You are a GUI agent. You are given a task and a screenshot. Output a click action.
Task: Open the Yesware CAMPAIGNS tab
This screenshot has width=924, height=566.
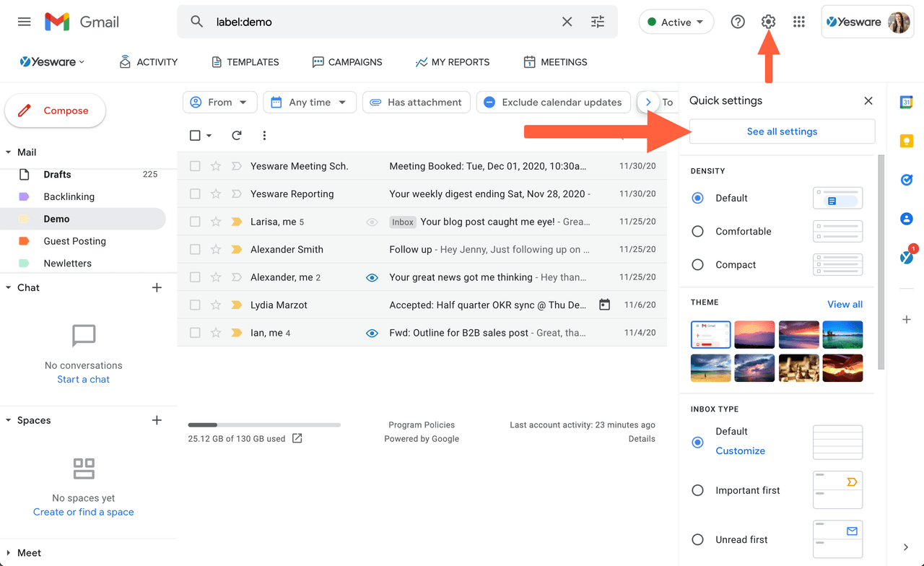[x=347, y=62]
